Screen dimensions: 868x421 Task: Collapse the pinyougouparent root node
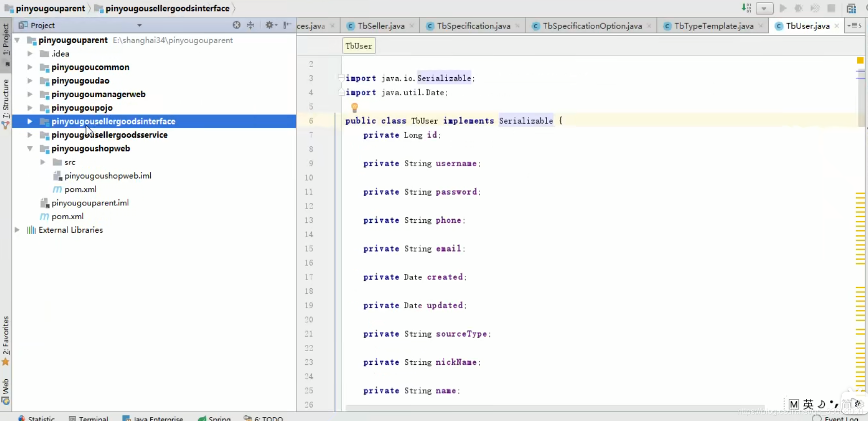17,40
